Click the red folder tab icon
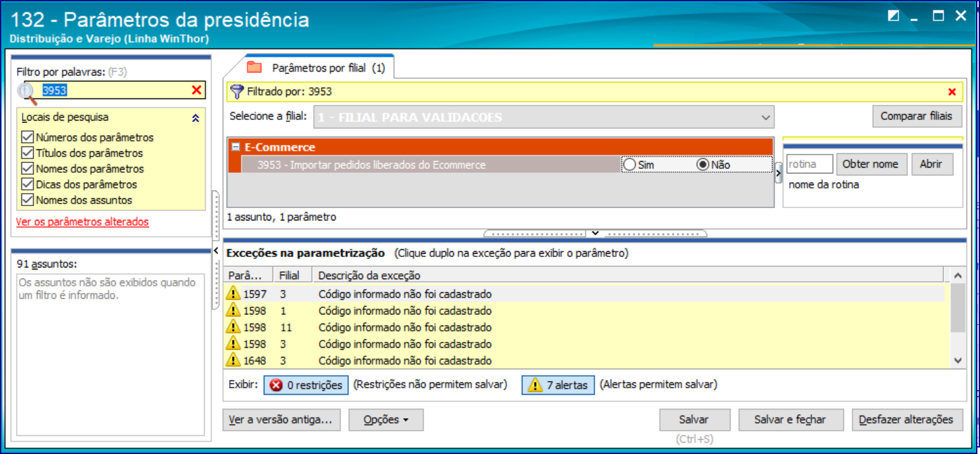Viewport: 980px width, 454px height. [x=254, y=67]
